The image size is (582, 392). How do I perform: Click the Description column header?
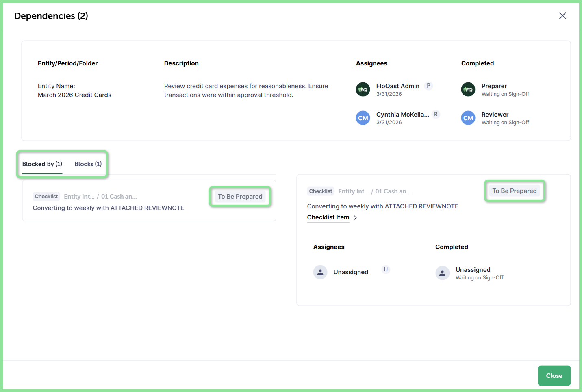coord(181,63)
